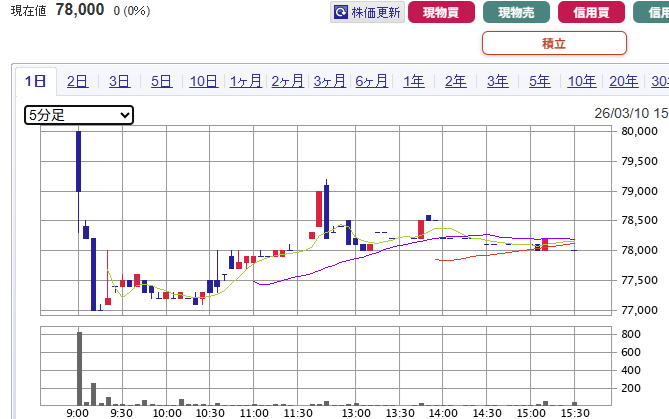The image size is (669, 419).
Task: Click the tall 9:00 opening candlestick
Action: click(78, 160)
